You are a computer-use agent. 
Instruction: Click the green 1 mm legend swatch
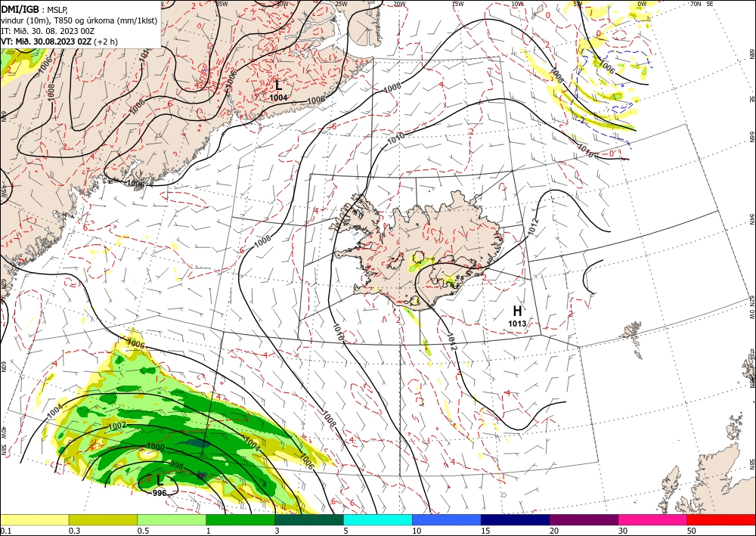tap(240, 520)
